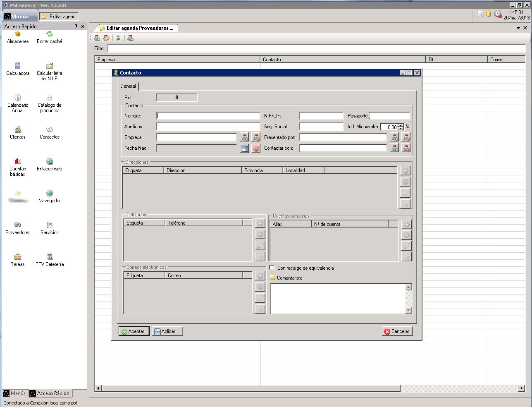
Task: Open the Servicios shortcut
Action: (50, 228)
